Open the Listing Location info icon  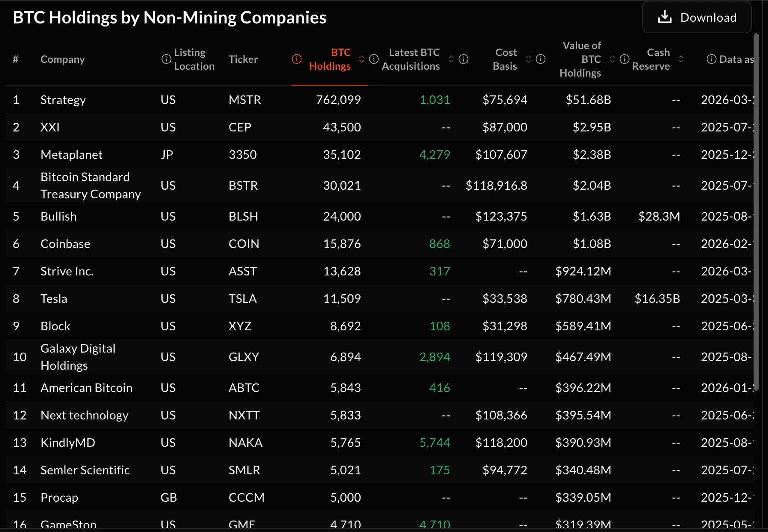[x=166, y=59]
